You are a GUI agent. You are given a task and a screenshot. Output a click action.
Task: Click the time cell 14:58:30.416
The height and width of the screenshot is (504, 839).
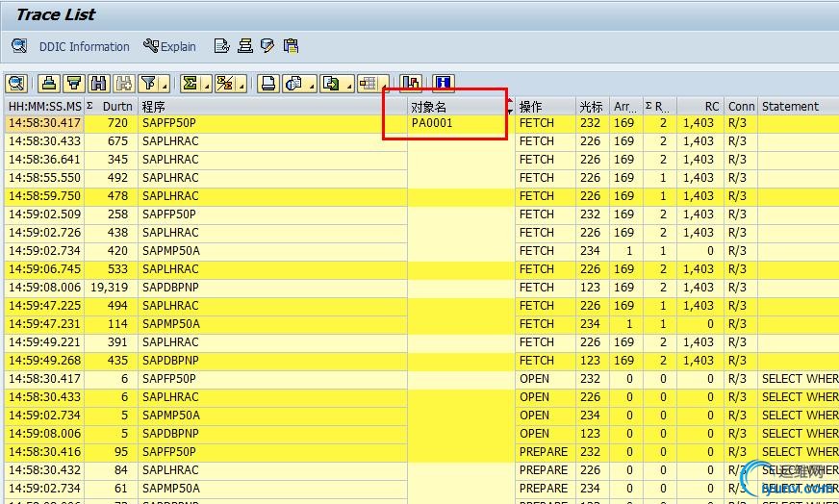[x=45, y=451]
